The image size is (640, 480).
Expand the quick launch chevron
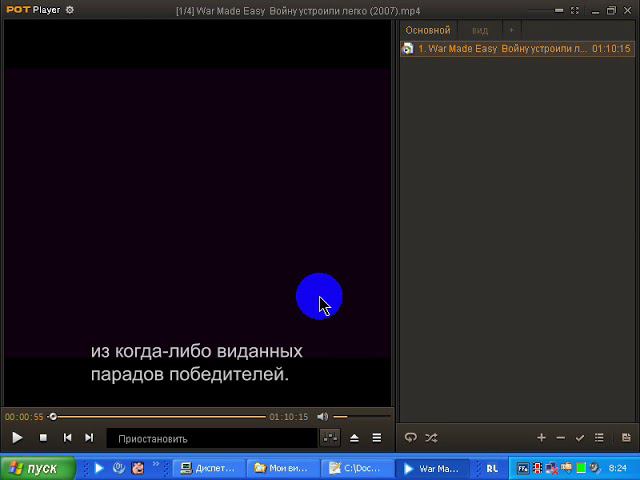click(156, 464)
